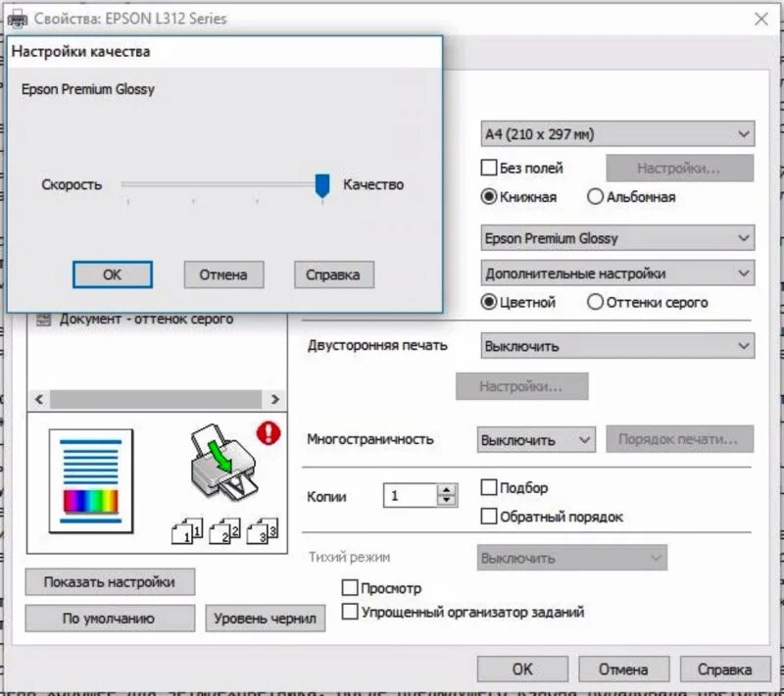Click the printer paper-feed illustration icon
Image resolution: width=784 pixels, height=696 pixels.
tap(223, 462)
